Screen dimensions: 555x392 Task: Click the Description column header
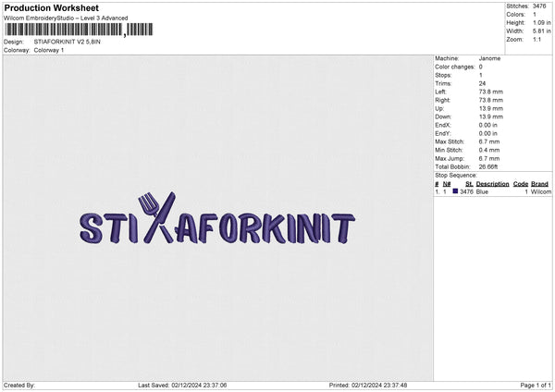(492, 184)
